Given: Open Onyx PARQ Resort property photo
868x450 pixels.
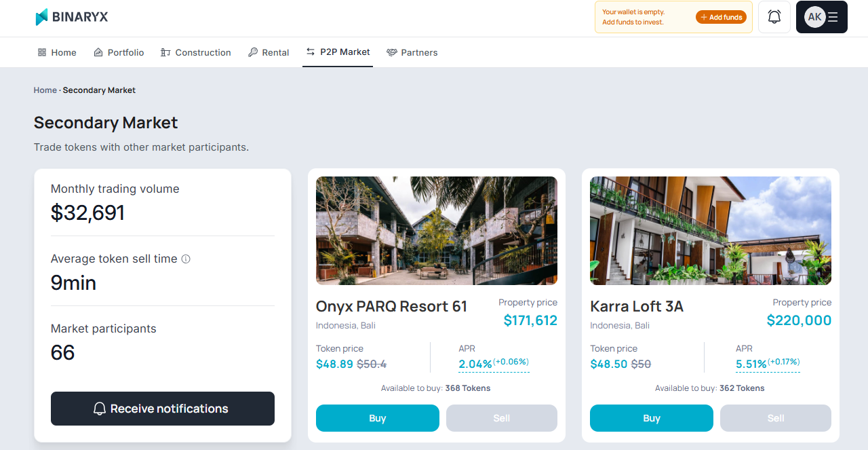Looking at the screenshot, I should 437,231.
